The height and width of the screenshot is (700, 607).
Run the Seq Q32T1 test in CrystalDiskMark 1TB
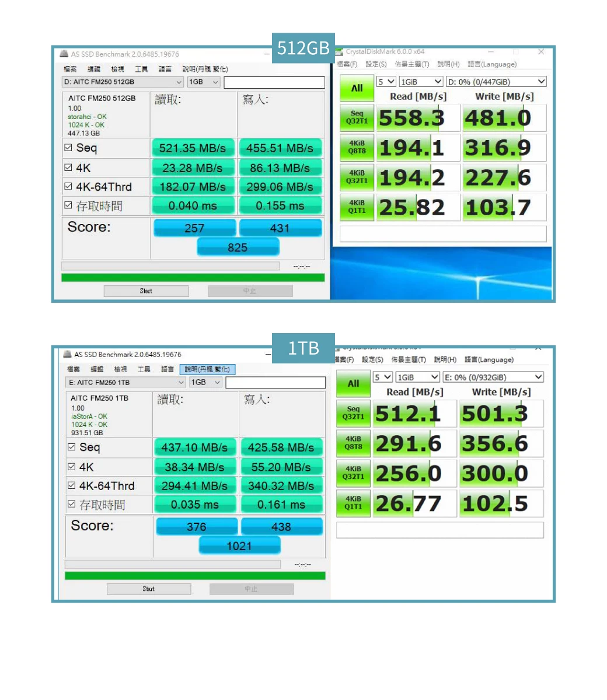click(x=353, y=413)
